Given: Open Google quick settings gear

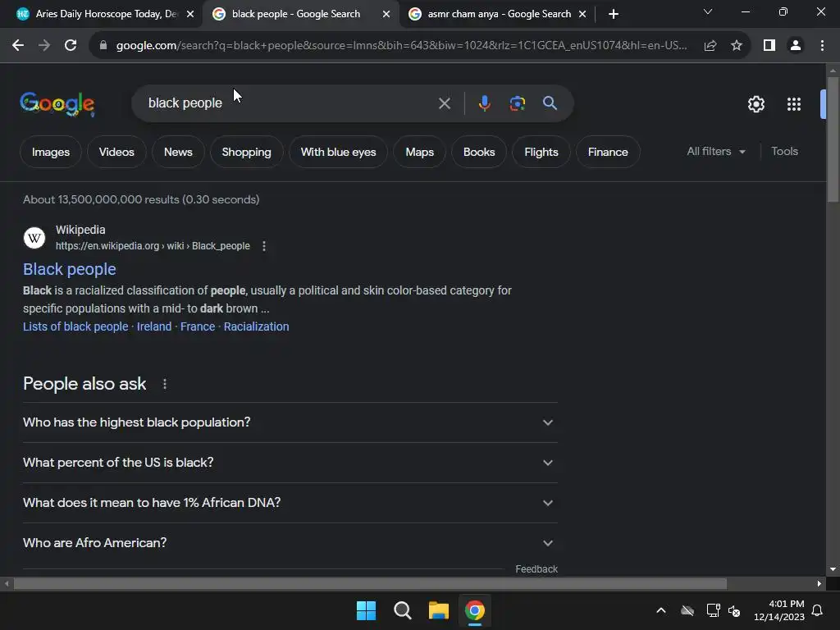Looking at the screenshot, I should click(756, 104).
